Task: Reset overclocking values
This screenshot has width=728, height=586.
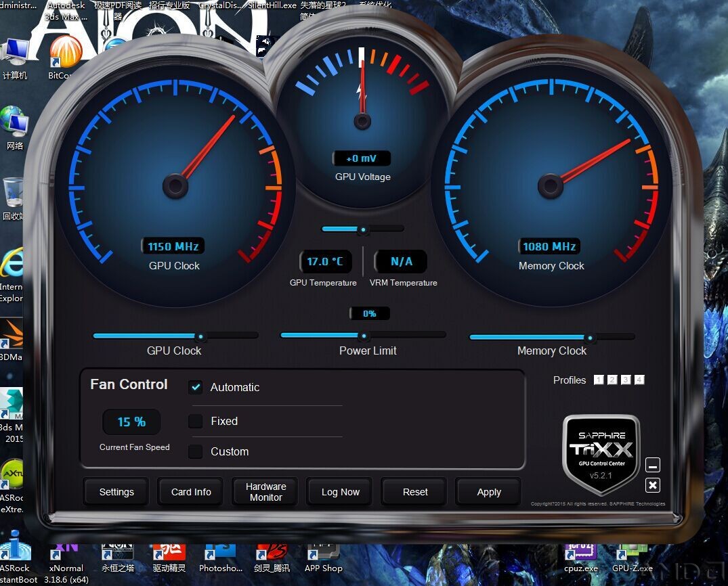Action: pyautogui.click(x=415, y=492)
